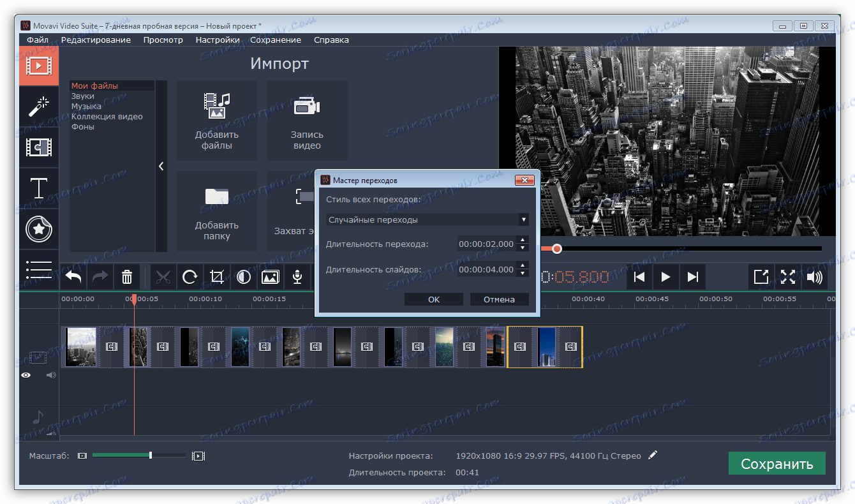This screenshot has height=504, width=855.
Task: Mute playback with the player volume icon
Action: 815,277
